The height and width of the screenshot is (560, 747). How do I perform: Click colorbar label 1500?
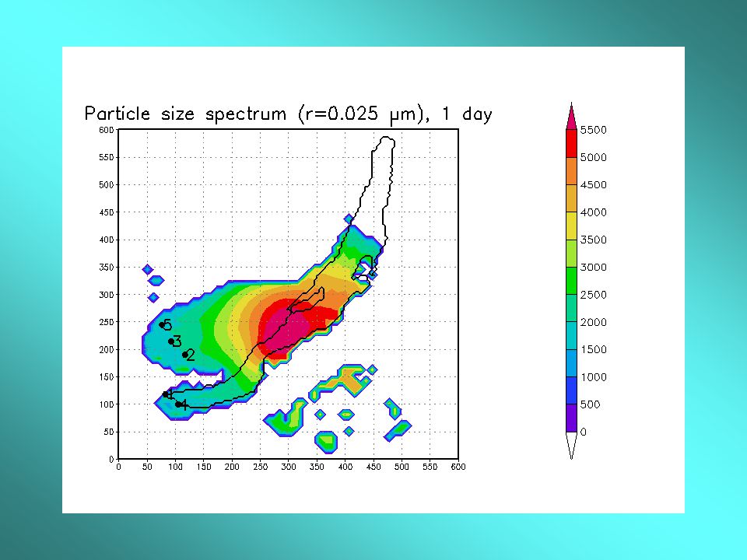[x=593, y=349]
